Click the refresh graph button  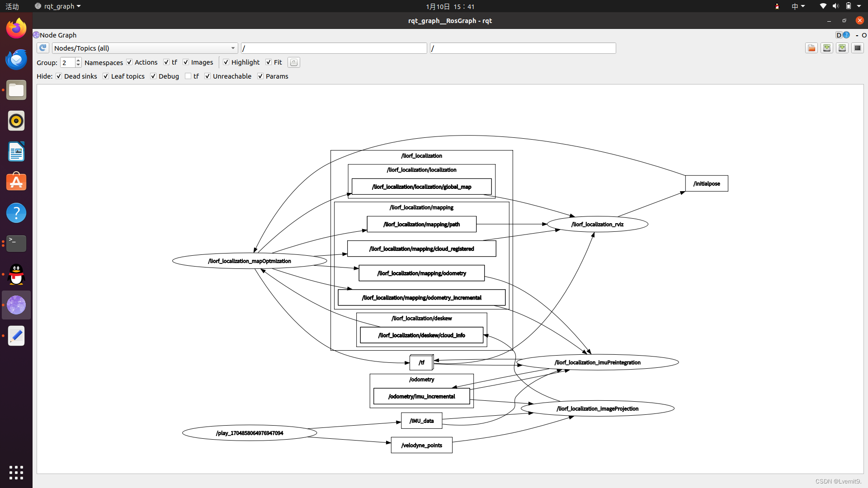[x=43, y=48]
